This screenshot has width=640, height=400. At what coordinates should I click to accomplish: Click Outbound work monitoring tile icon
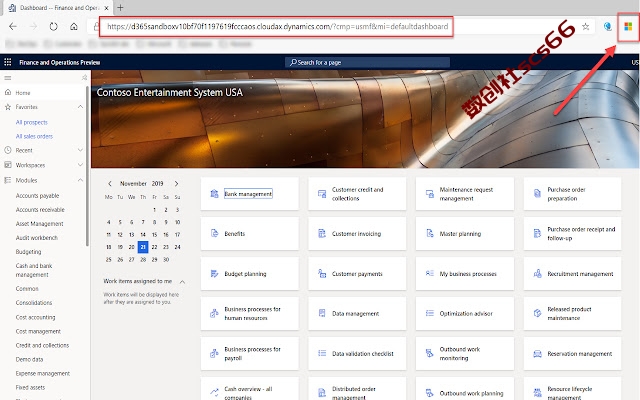point(430,353)
